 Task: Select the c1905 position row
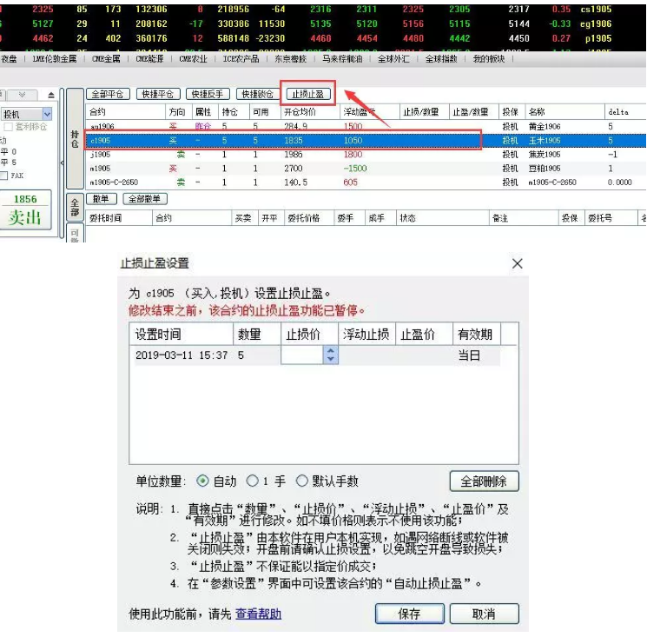click(366, 141)
